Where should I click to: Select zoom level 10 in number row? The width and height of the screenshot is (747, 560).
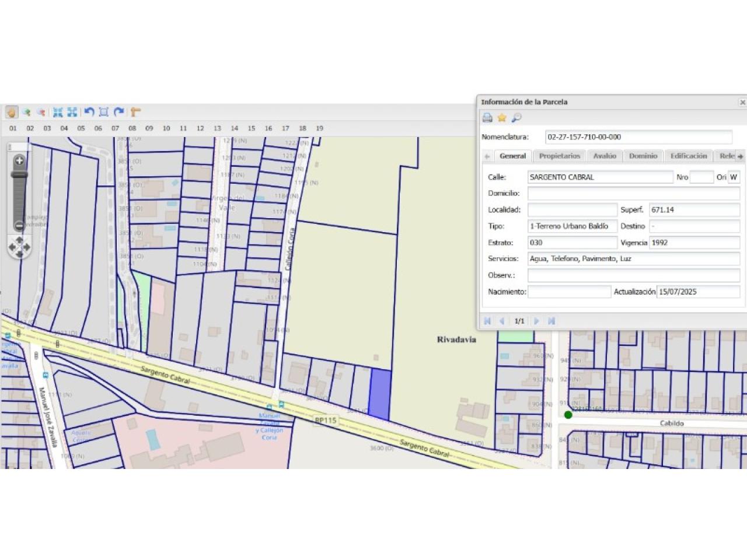(x=166, y=128)
